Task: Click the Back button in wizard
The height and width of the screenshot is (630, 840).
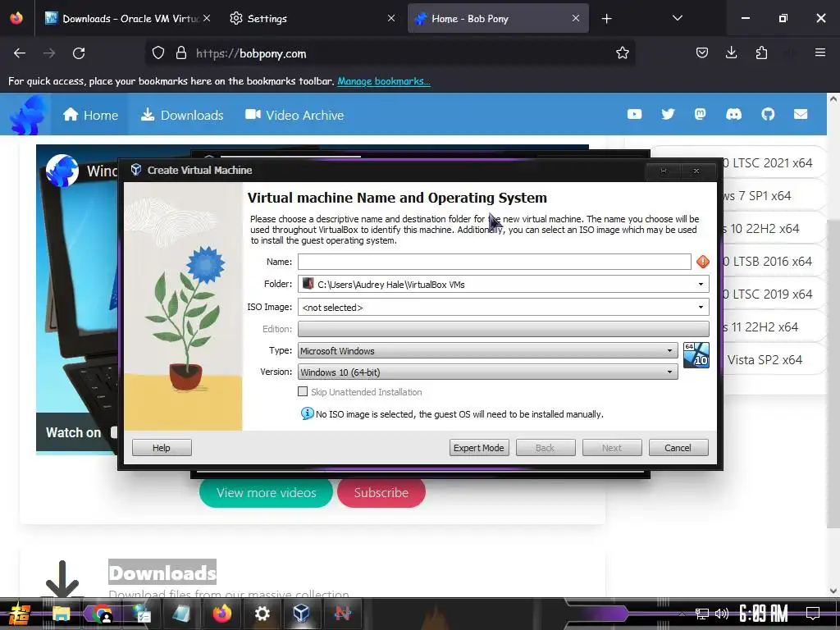Action: (x=546, y=448)
